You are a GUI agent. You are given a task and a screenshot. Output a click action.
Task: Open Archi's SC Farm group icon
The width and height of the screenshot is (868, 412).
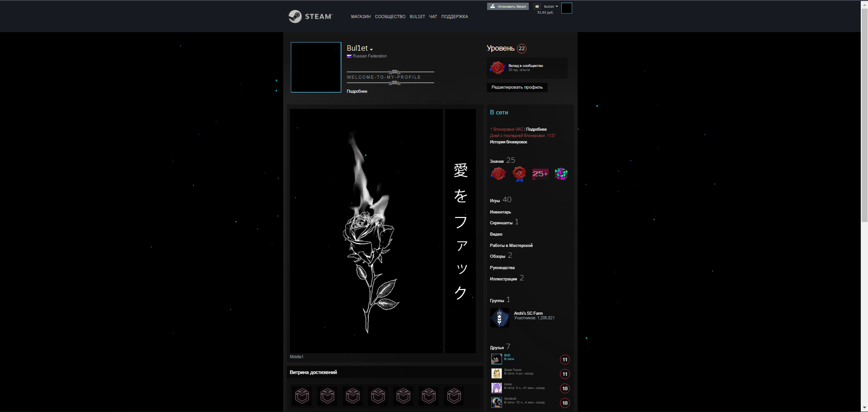click(x=499, y=317)
